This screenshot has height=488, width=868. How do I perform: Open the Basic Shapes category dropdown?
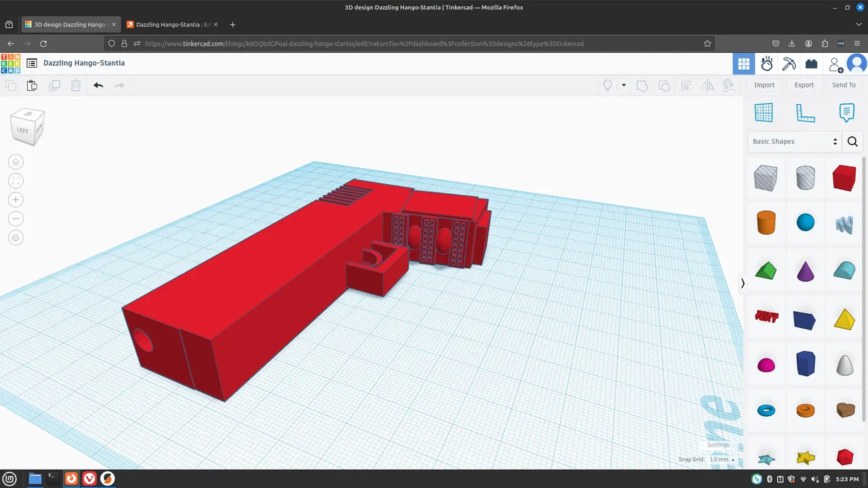(x=795, y=142)
